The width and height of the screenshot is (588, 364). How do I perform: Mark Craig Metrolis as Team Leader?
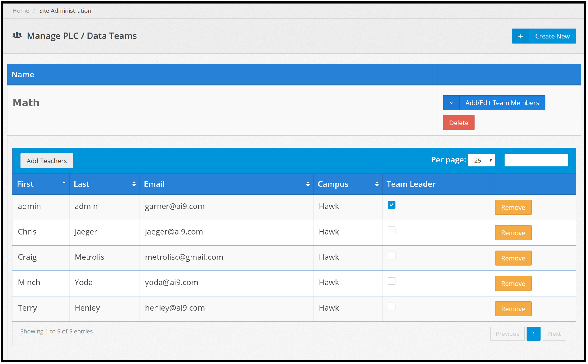(x=391, y=256)
